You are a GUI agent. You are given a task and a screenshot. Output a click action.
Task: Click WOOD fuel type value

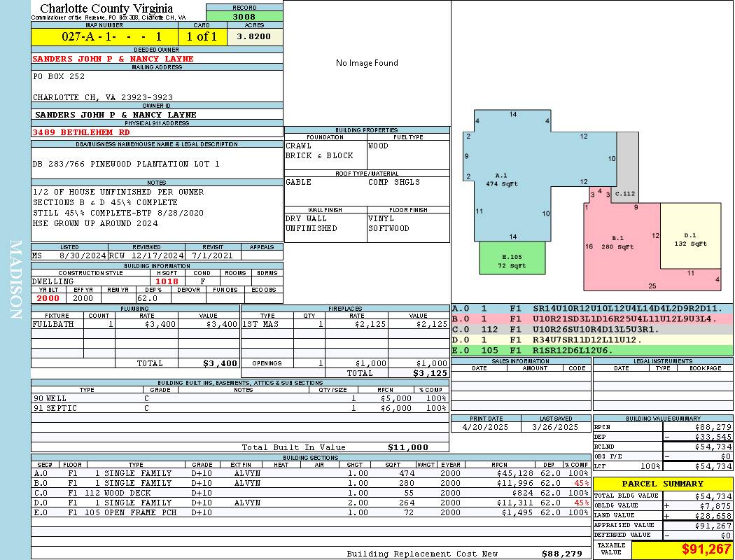click(378, 146)
